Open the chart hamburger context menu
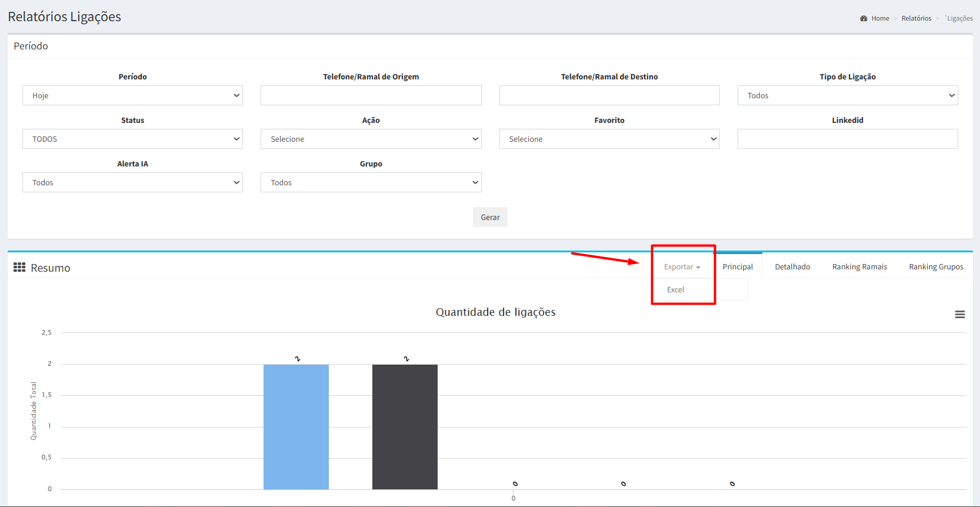 959,315
